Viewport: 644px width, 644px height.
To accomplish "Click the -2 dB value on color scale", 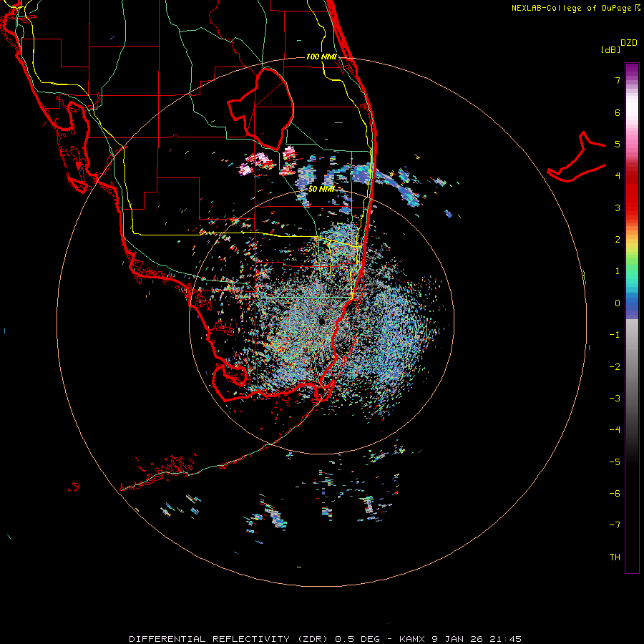I will [615, 367].
